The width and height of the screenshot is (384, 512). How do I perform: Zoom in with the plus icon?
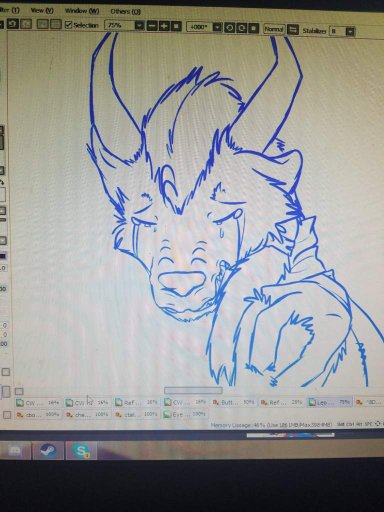[164, 26]
